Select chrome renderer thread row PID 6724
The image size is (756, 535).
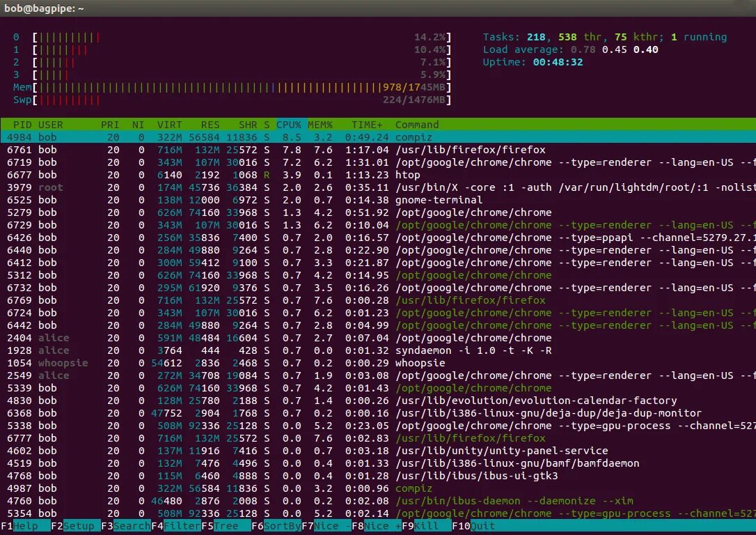(378, 313)
